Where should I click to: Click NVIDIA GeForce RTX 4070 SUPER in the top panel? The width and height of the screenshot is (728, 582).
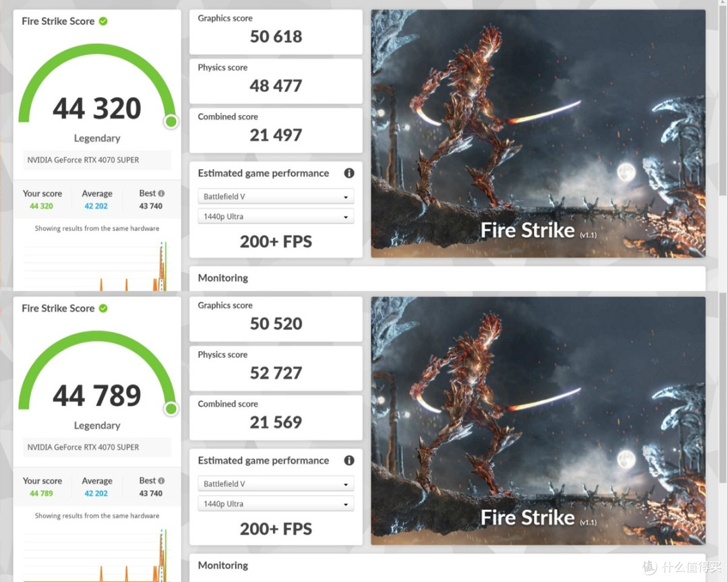[x=83, y=160]
